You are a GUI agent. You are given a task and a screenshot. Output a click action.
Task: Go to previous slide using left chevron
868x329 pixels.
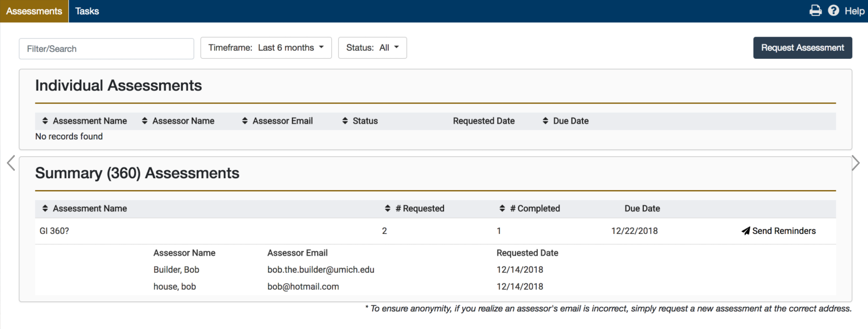(11, 163)
